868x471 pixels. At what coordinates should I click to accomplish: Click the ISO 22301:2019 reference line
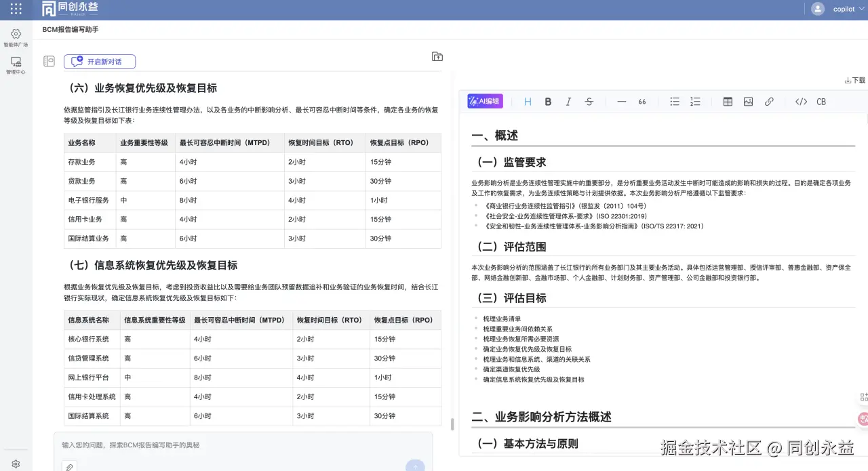[565, 216]
